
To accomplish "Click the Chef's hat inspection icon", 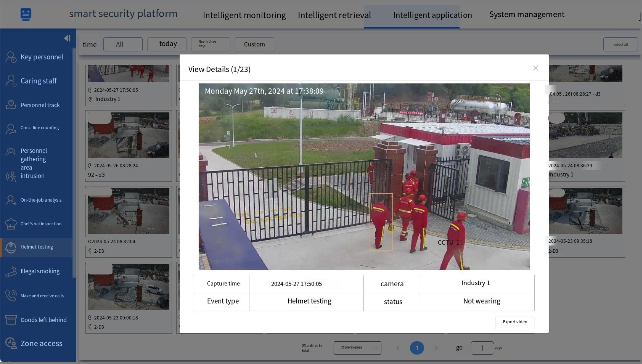I will pyautogui.click(x=11, y=224).
